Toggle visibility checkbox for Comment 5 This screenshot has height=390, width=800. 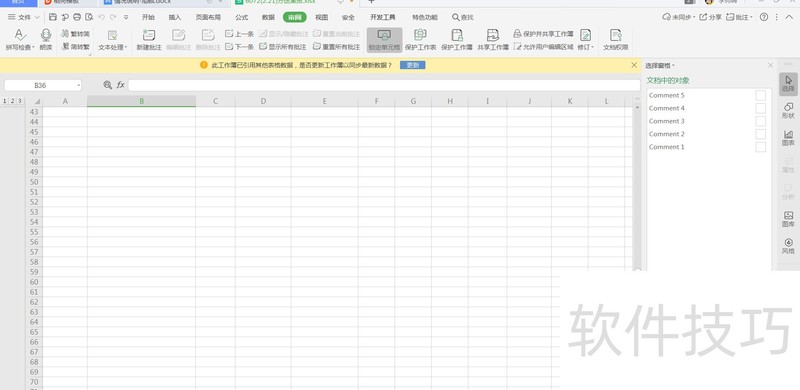click(761, 95)
